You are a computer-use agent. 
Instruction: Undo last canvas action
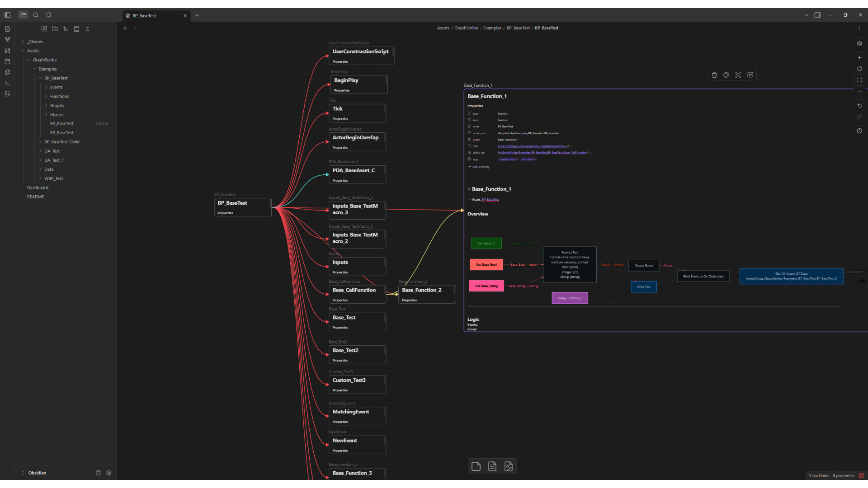859,106
